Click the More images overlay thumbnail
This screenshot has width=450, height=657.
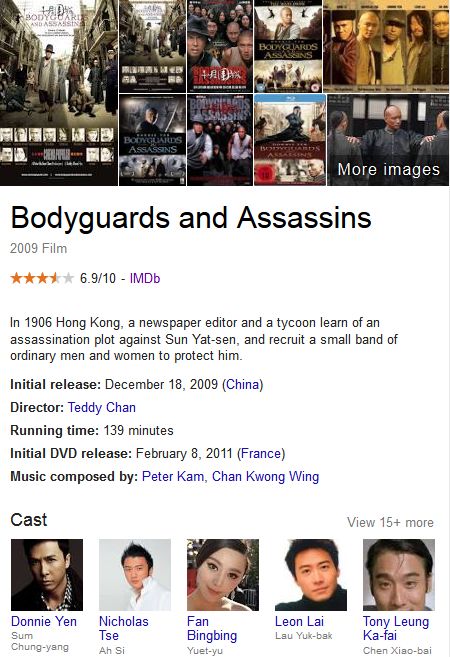coord(388,140)
